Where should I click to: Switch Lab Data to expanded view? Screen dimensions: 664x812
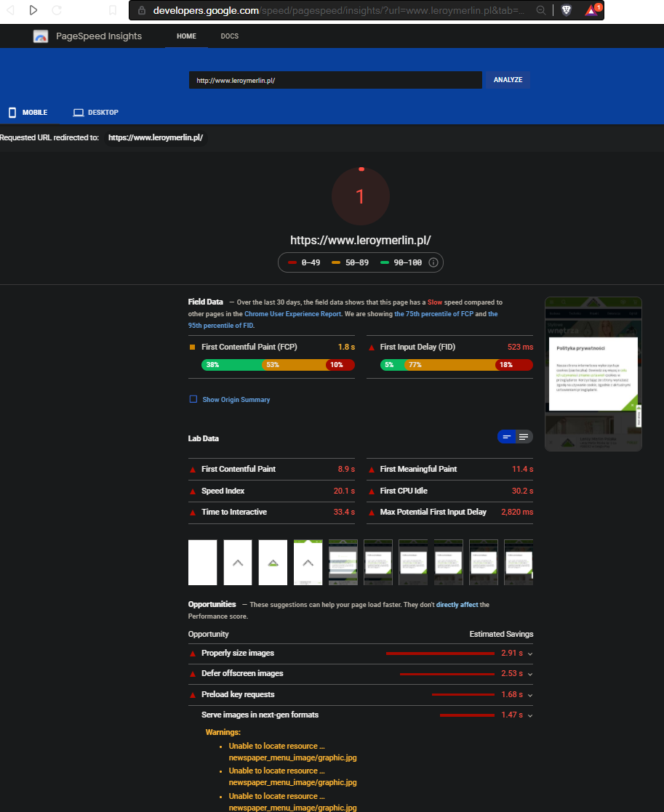pos(524,437)
